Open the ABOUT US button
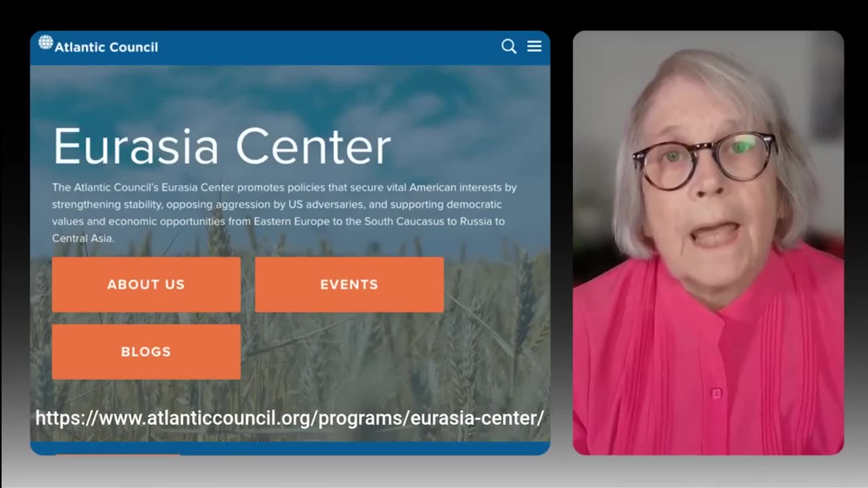 pos(146,285)
